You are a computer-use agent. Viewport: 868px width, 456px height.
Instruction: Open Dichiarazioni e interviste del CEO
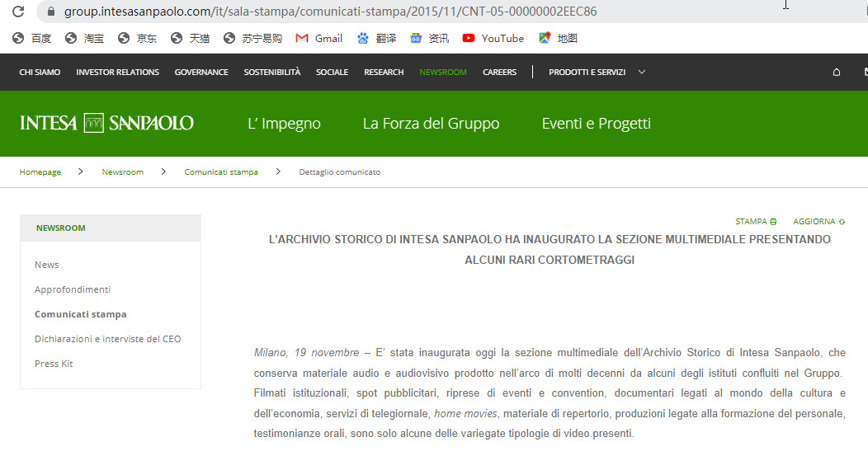107,339
